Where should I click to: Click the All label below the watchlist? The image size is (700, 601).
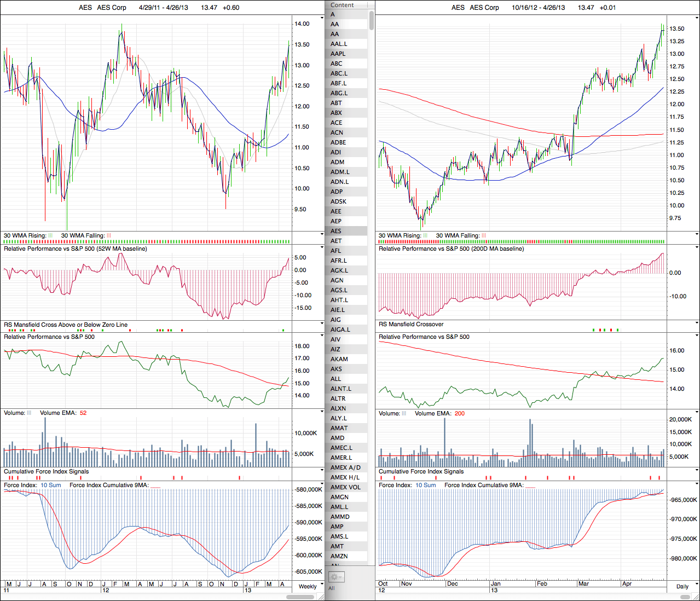tap(331, 588)
